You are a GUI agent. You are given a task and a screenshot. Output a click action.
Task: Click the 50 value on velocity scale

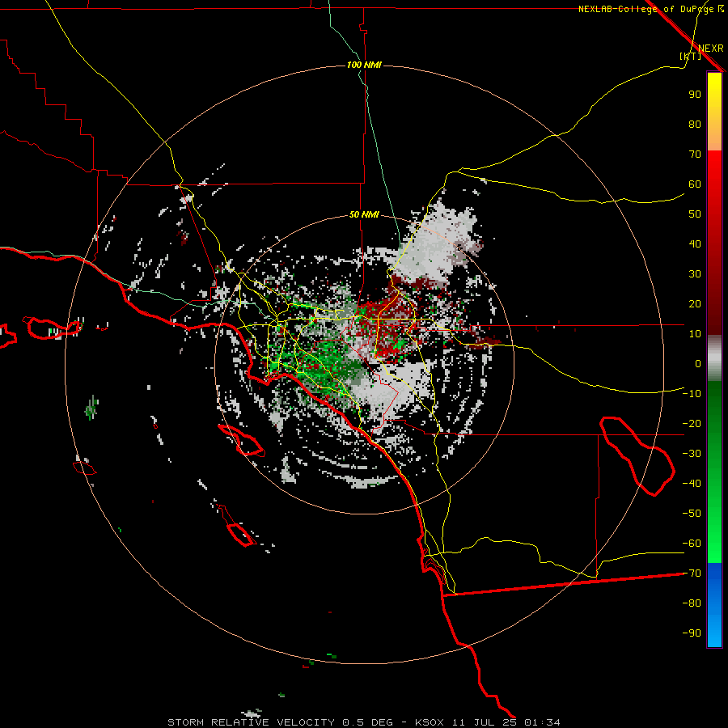click(695, 214)
